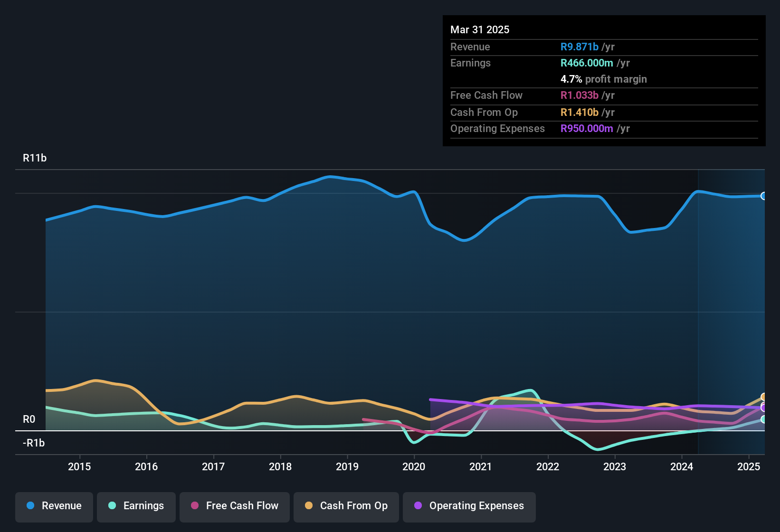Toggle the Revenue series visibility

tap(54, 506)
